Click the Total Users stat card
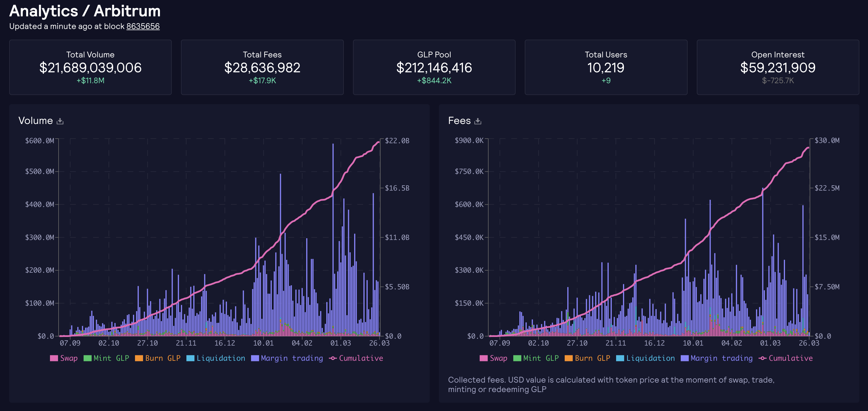The width and height of the screenshot is (868, 411). [606, 67]
